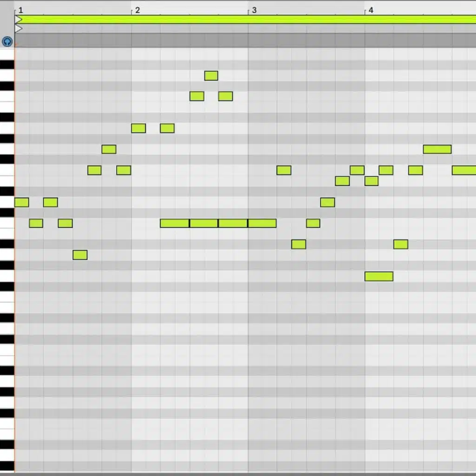Toggle the headphone MIDI preview button
This screenshot has width=476, height=476.
click(x=7, y=41)
